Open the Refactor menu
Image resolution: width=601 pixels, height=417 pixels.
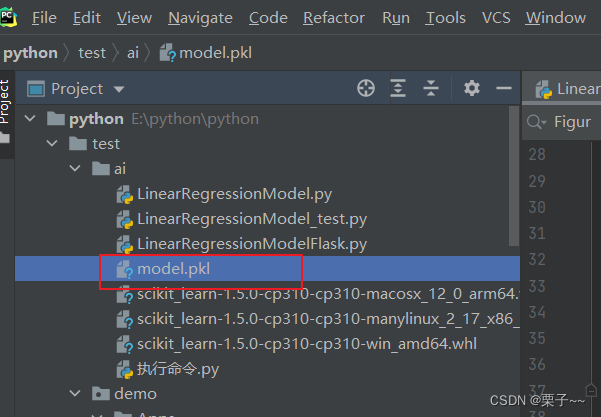333,18
